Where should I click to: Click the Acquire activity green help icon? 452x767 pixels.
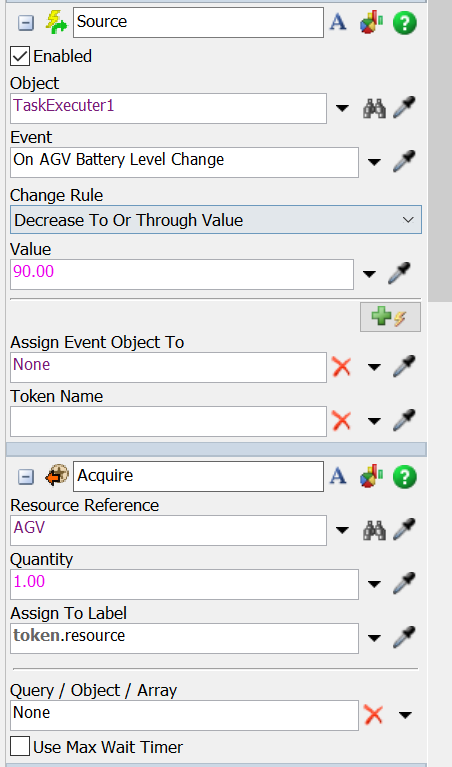tap(405, 476)
